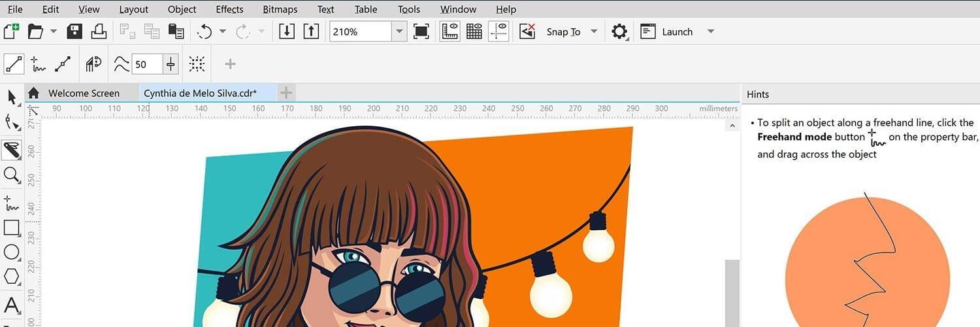Open the Window menu
Image resolution: width=980 pixels, height=327 pixels.
click(x=458, y=9)
